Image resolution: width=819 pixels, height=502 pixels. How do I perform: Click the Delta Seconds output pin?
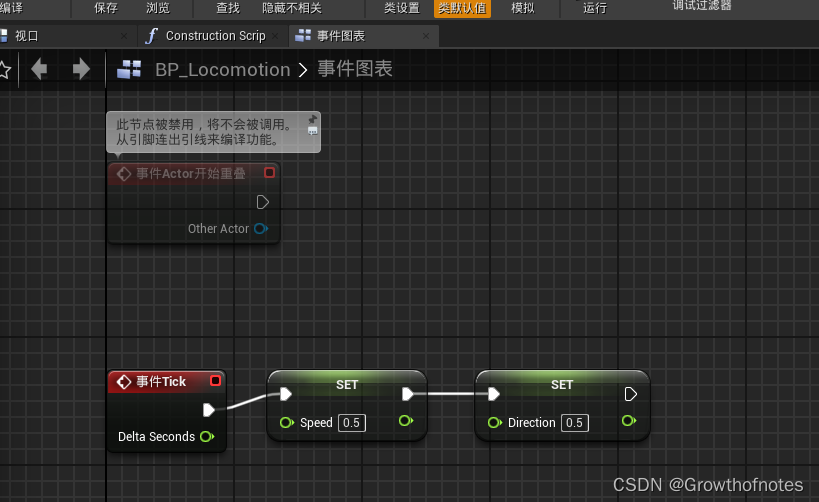[x=207, y=436]
